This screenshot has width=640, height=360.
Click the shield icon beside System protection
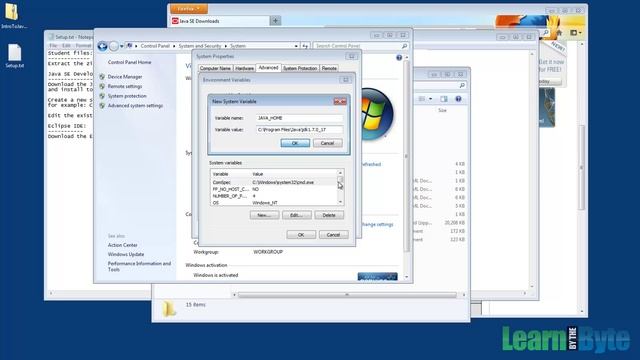(x=102, y=96)
